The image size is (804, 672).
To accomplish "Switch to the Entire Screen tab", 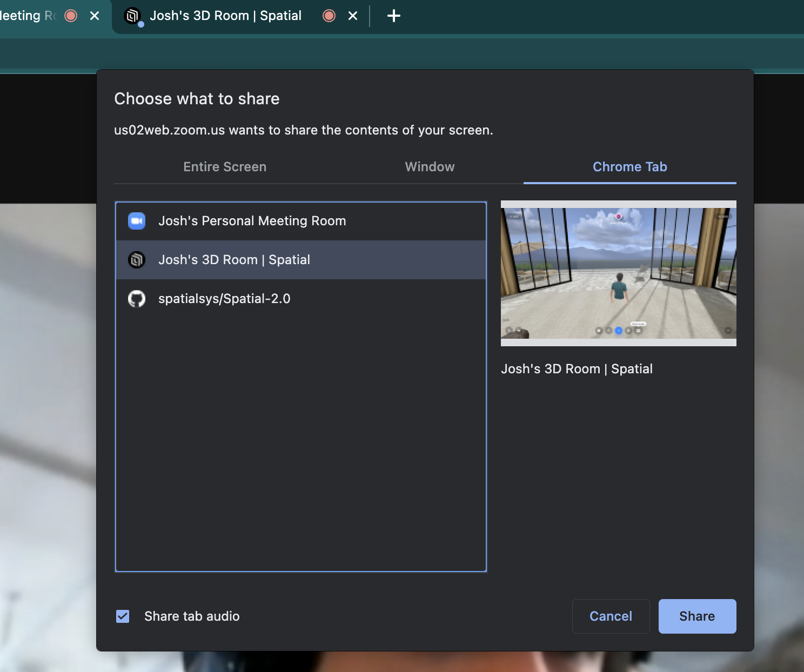I will (x=225, y=167).
